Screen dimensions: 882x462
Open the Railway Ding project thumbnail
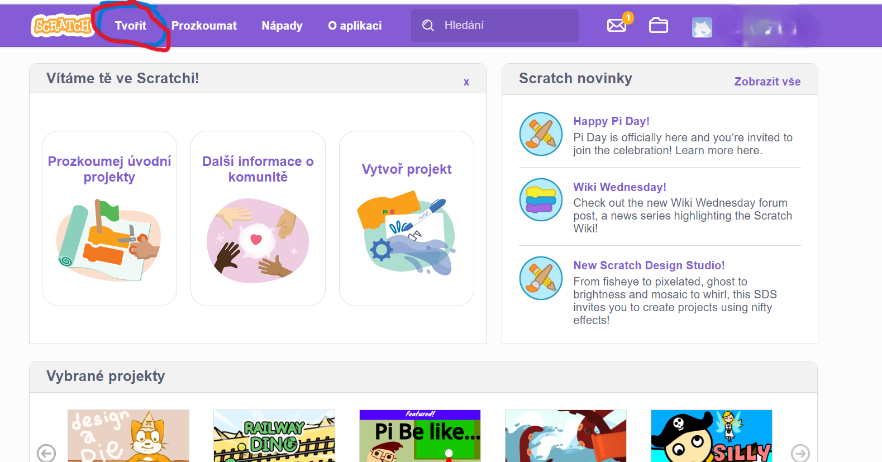point(274,436)
